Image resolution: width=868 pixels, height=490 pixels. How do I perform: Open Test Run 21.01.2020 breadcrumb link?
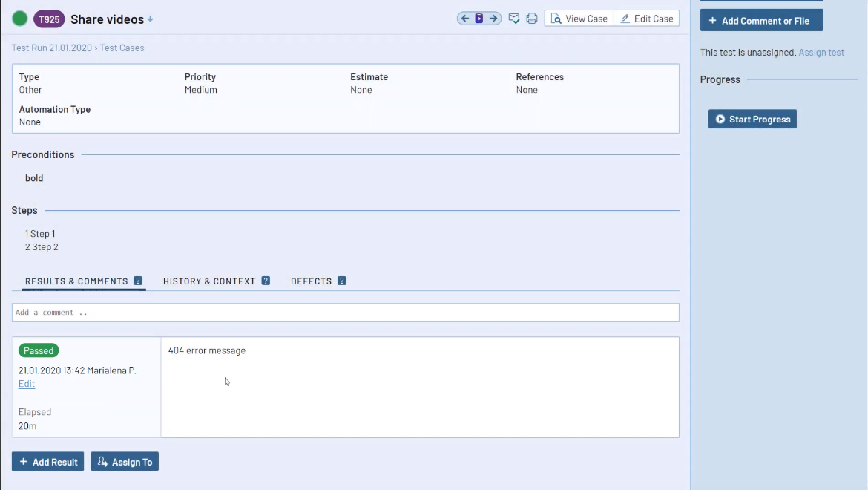click(x=52, y=48)
